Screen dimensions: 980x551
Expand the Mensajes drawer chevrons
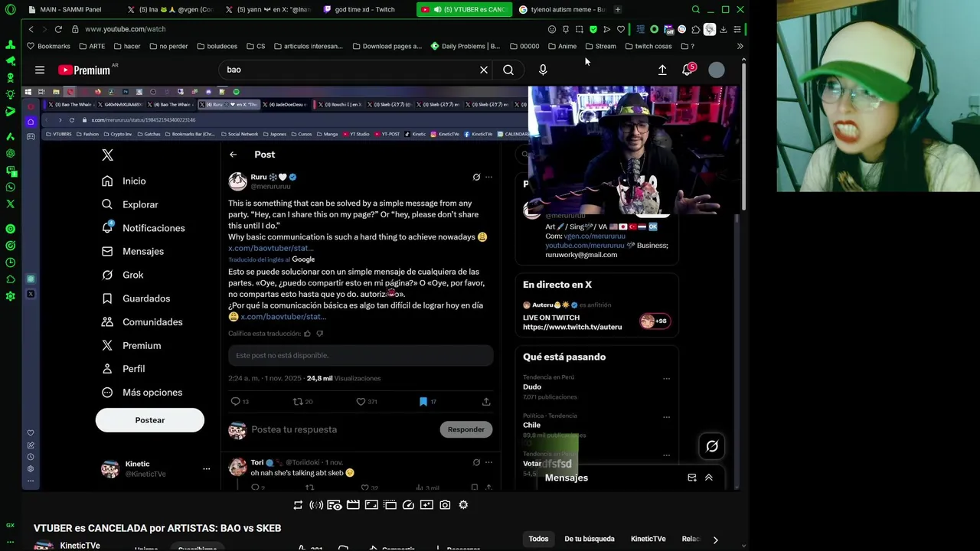709,478
